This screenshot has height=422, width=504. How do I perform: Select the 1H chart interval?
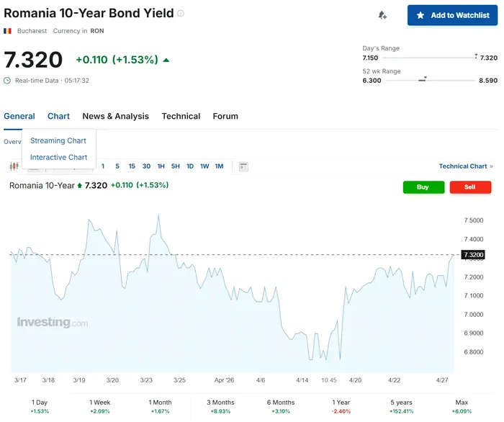tap(161, 166)
